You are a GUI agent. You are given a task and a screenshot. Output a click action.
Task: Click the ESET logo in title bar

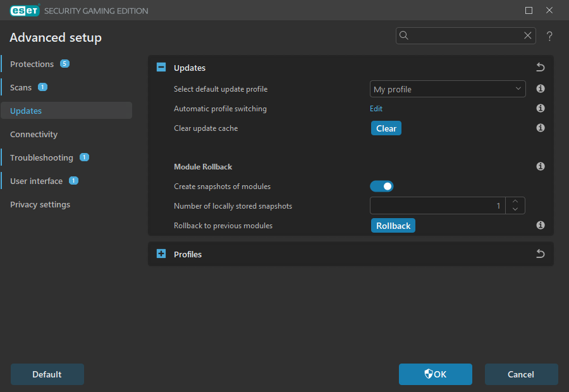click(25, 11)
